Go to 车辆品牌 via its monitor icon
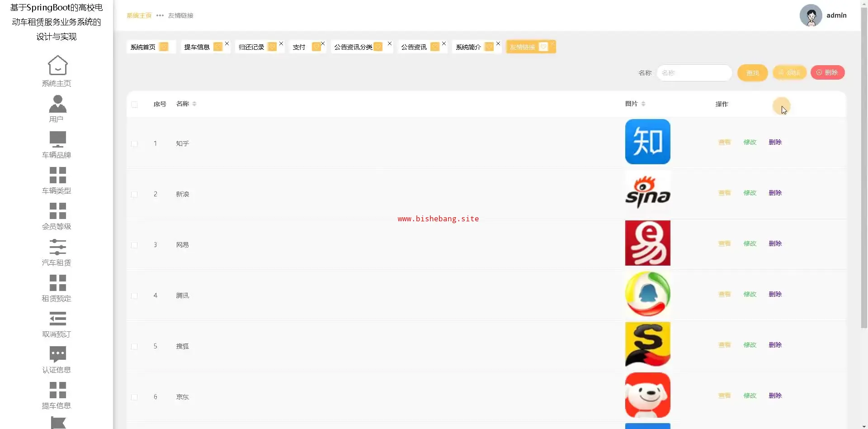The height and width of the screenshot is (429, 868). [57, 139]
